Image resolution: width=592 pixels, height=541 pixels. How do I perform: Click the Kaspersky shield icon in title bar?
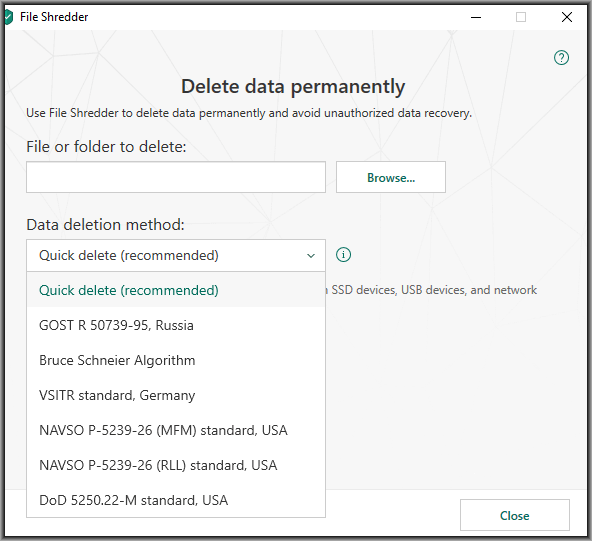9,17
